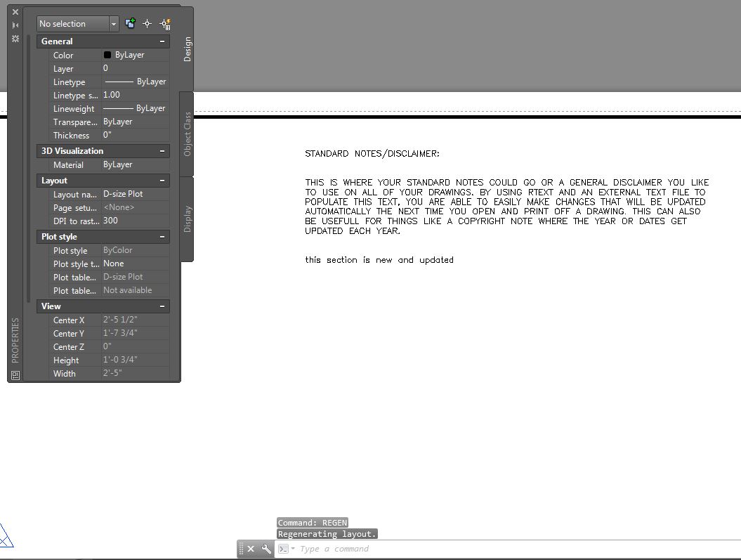Open command line customize wrench
This screenshot has width=741, height=560.
pyautogui.click(x=266, y=549)
